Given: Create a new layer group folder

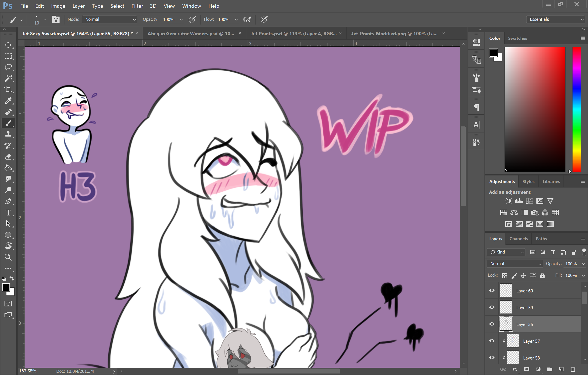Looking at the screenshot, I should click(550, 369).
